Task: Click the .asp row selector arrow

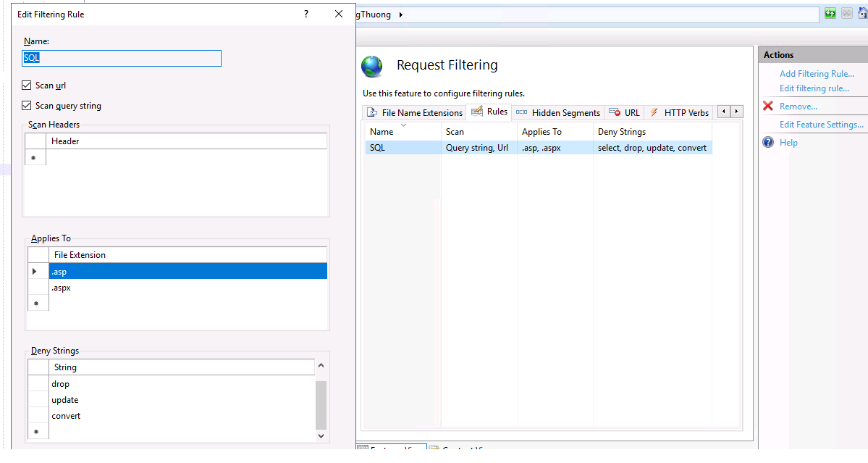Action: tap(35, 272)
